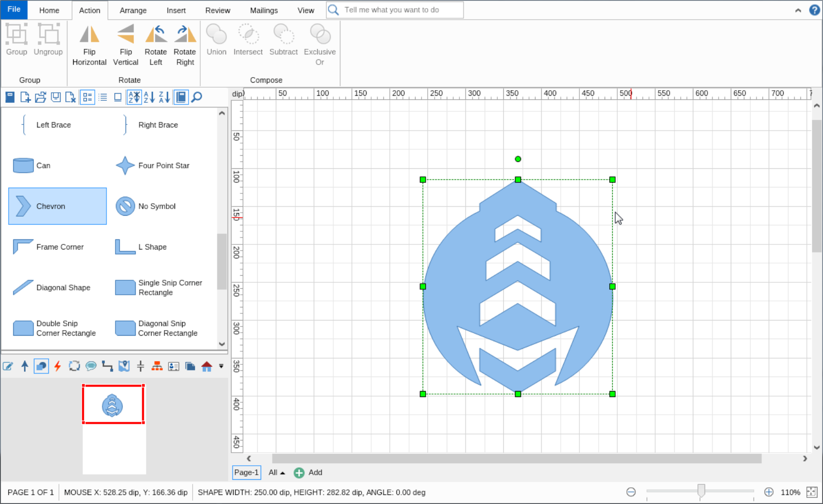The width and height of the screenshot is (823, 504).
Task: Expand more shape categories dropdown arrow
Action: [x=221, y=366]
